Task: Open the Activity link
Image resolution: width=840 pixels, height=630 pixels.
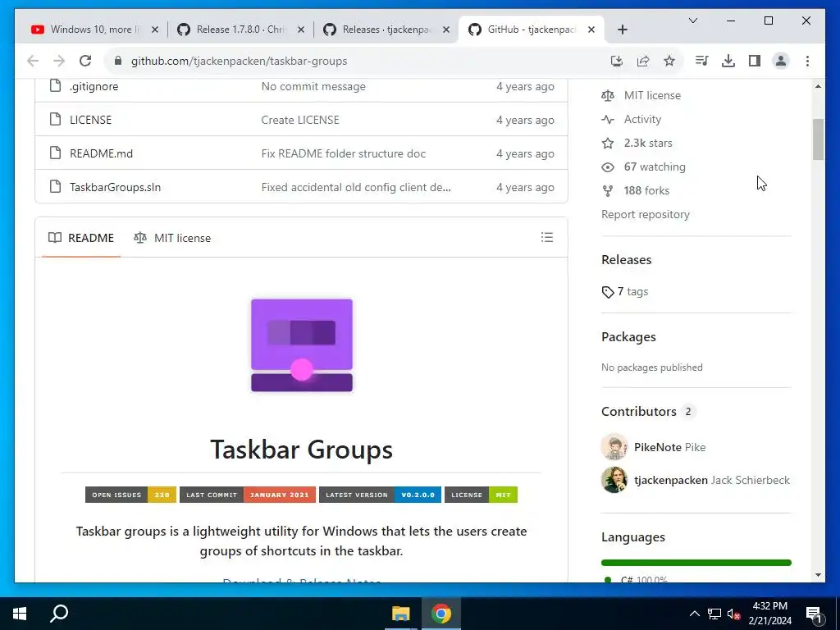Action: point(632,119)
